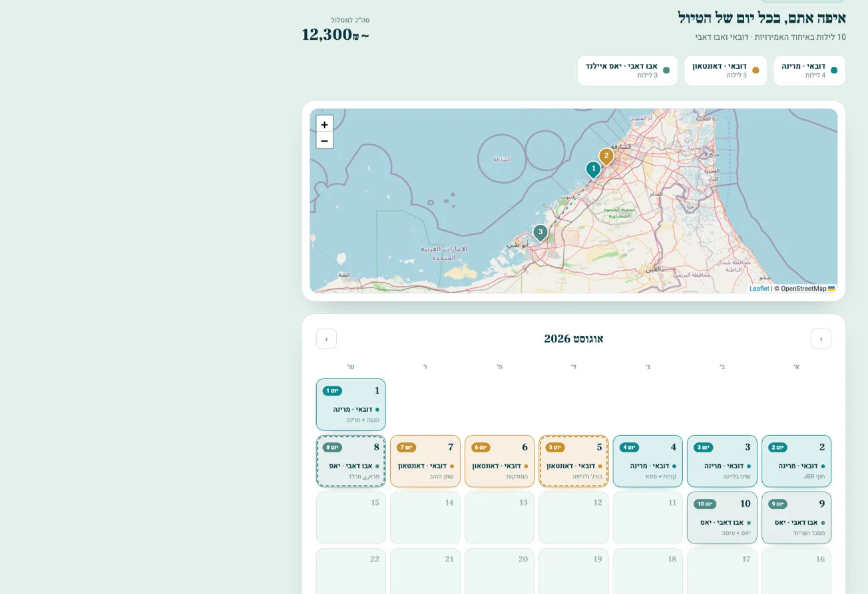Open calendar day 1 arrival card
The width and height of the screenshot is (868, 594).
[x=351, y=404]
